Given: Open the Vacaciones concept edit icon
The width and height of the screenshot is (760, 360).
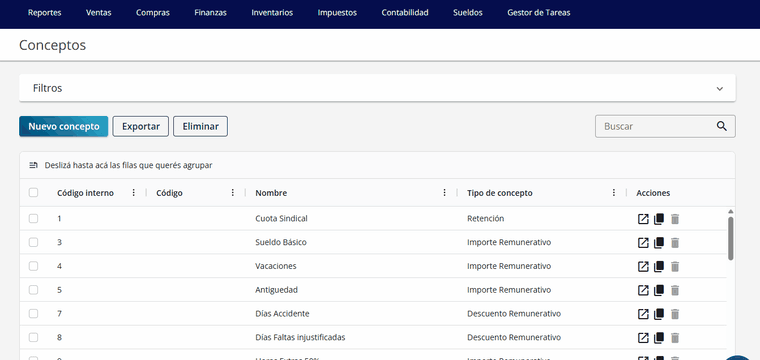Looking at the screenshot, I should 643,266.
